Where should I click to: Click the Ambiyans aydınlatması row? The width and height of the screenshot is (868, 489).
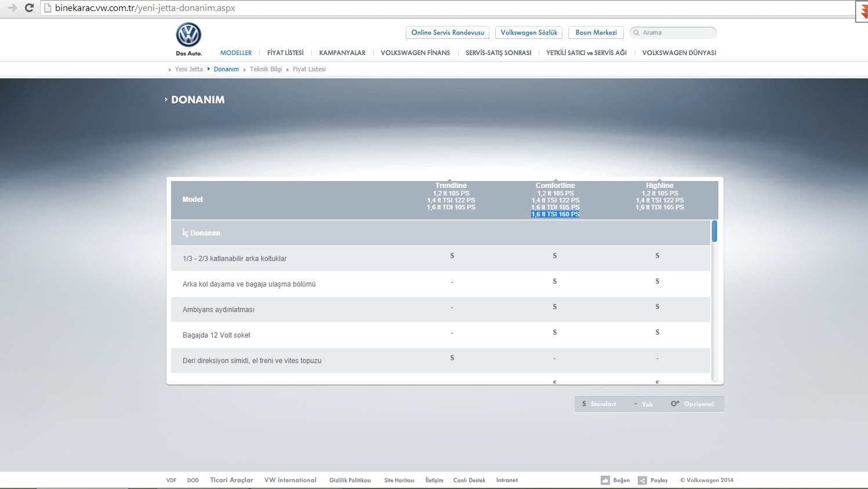click(441, 309)
